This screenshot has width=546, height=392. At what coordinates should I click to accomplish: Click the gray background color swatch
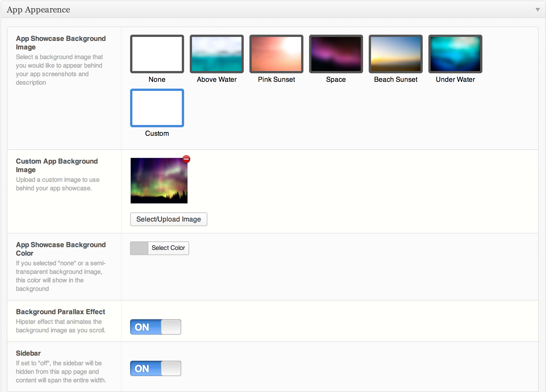(139, 248)
